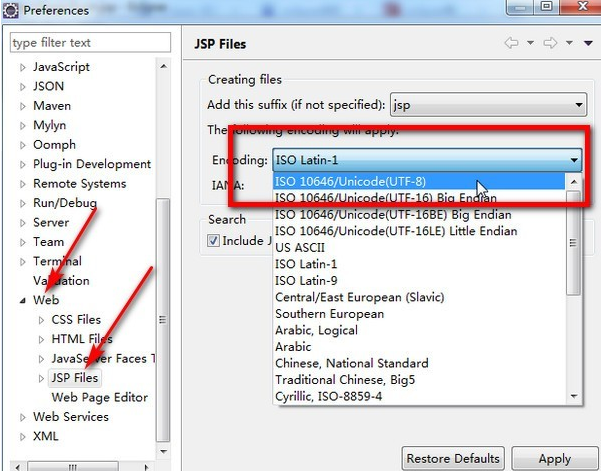Expand the Web Services node
The width and height of the screenshot is (601, 471).
(23, 417)
